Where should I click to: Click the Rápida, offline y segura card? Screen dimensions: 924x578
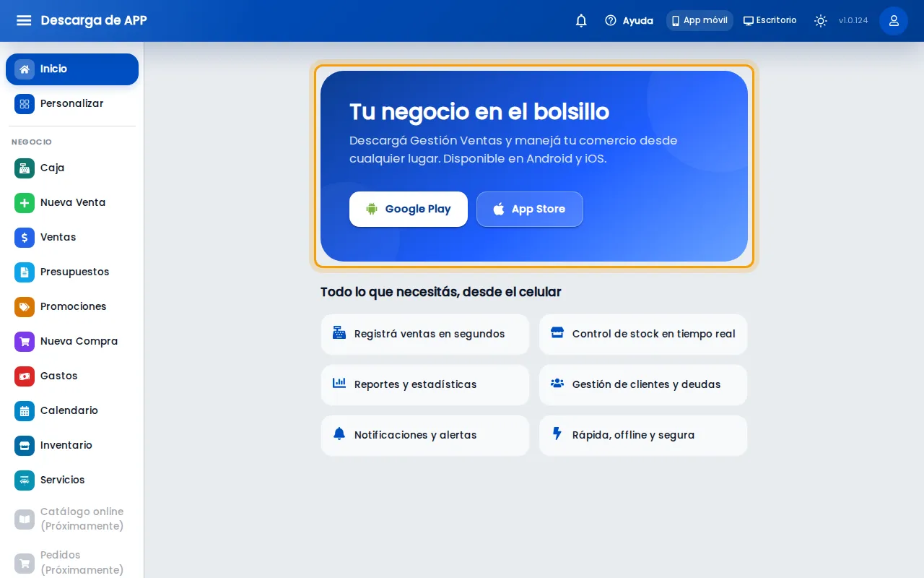(643, 436)
